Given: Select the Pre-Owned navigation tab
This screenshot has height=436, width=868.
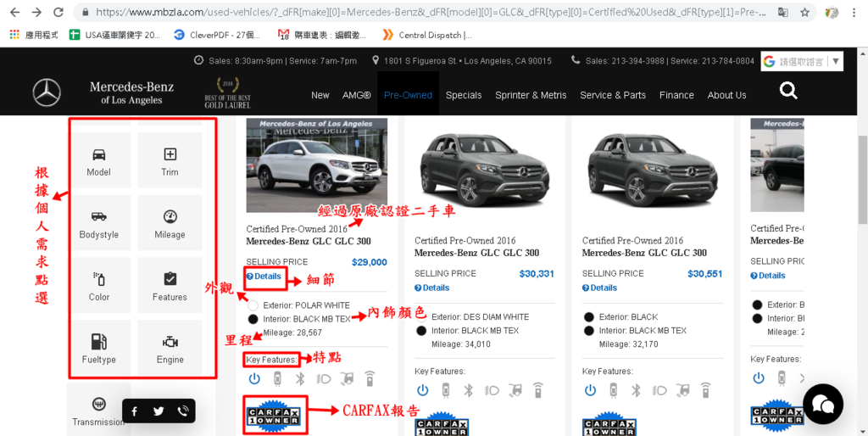Looking at the screenshot, I should point(408,95).
